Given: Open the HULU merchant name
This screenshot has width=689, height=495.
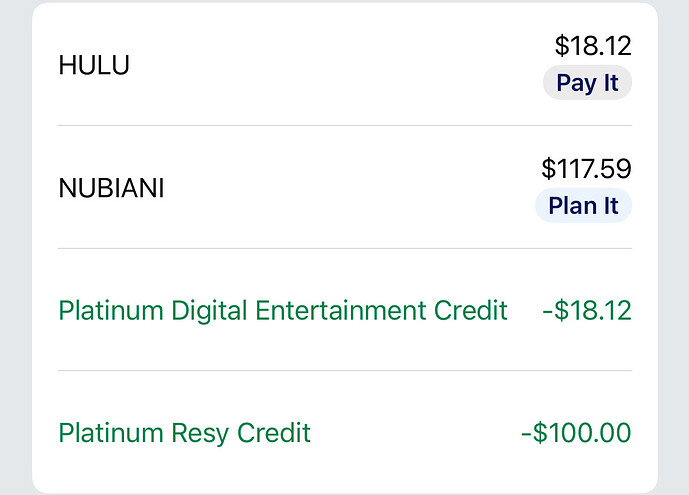Looking at the screenshot, I should coord(94,65).
